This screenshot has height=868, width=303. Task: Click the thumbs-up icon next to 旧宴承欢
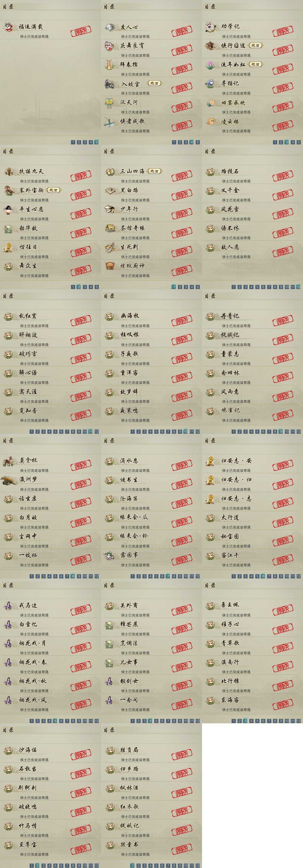(211, 102)
